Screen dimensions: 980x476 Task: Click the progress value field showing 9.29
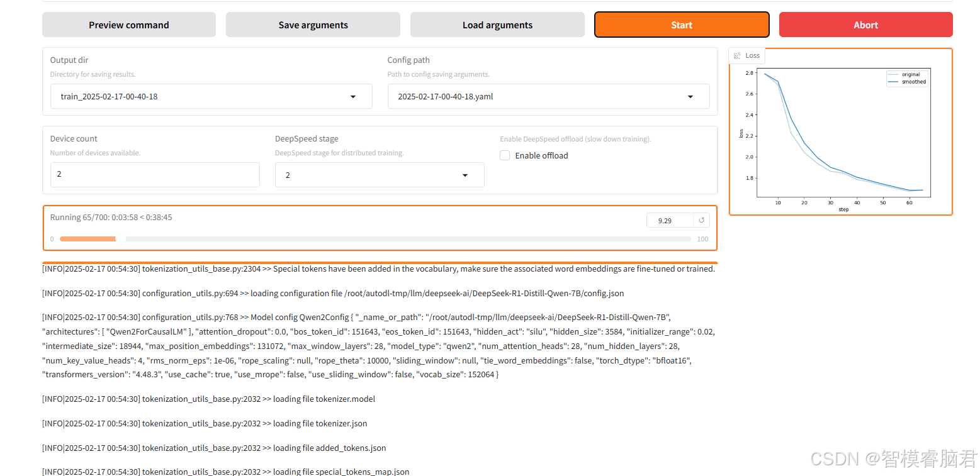click(x=669, y=221)
